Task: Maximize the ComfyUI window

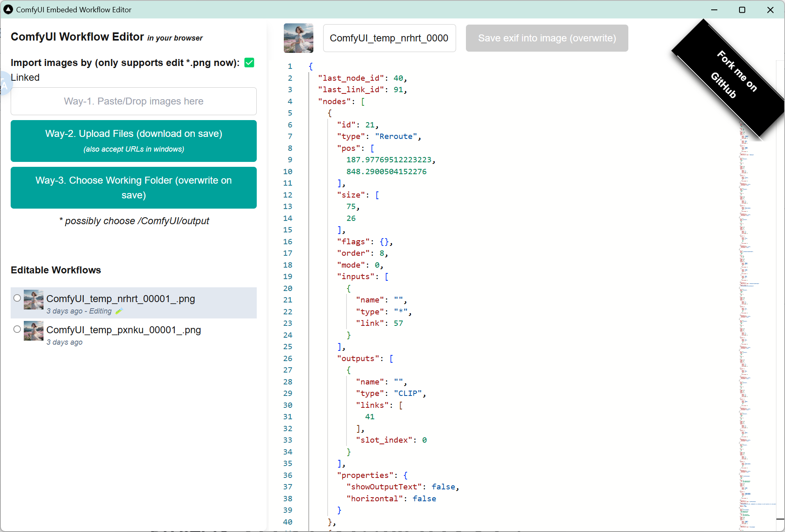Action: 742,9
